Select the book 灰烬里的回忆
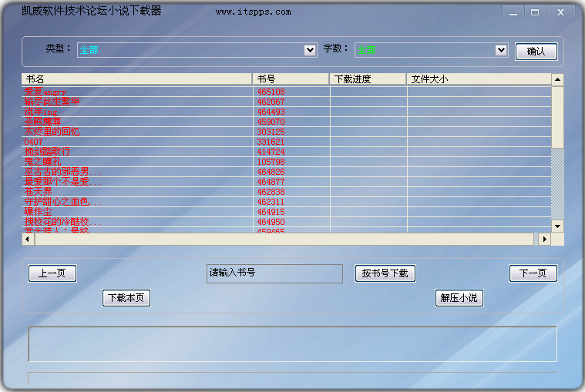585x392 pixels. (x=52, y=132)
